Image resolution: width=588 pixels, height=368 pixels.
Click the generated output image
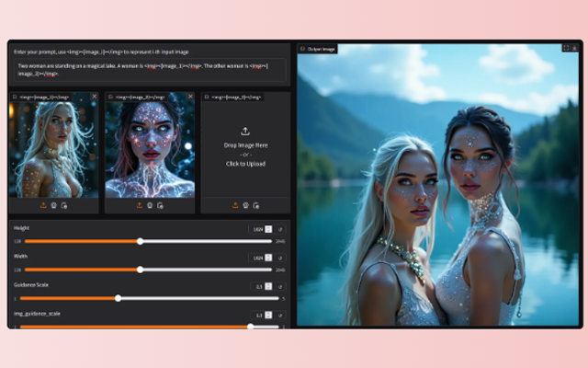click(x=438, y=185)
